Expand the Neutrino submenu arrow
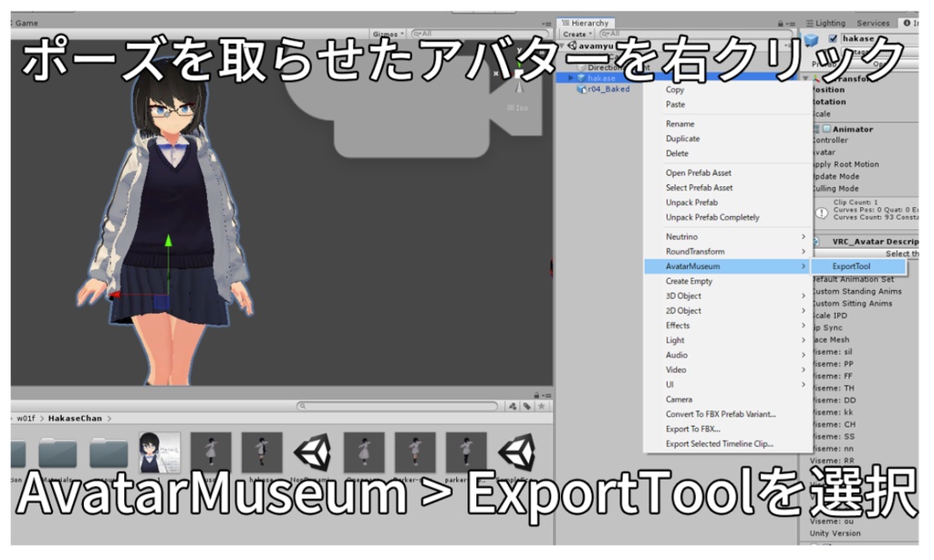This screenshot has height=560, width=934. coord(804,236)
